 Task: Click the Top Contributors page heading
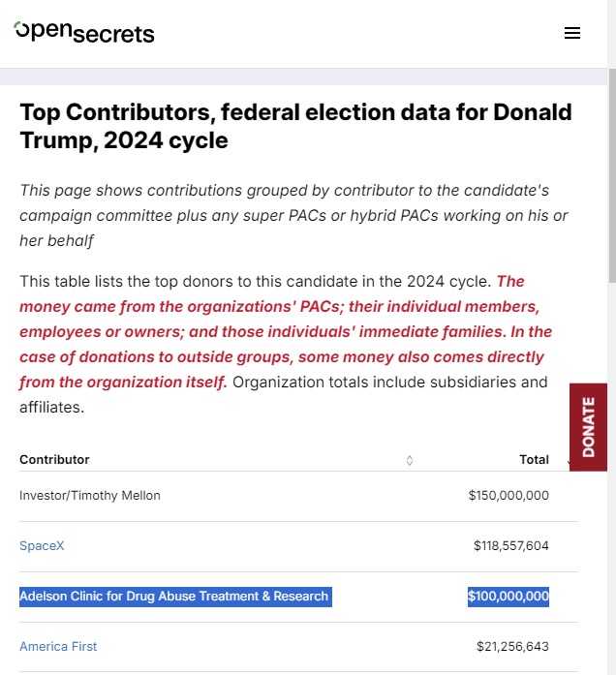(295, 126)
